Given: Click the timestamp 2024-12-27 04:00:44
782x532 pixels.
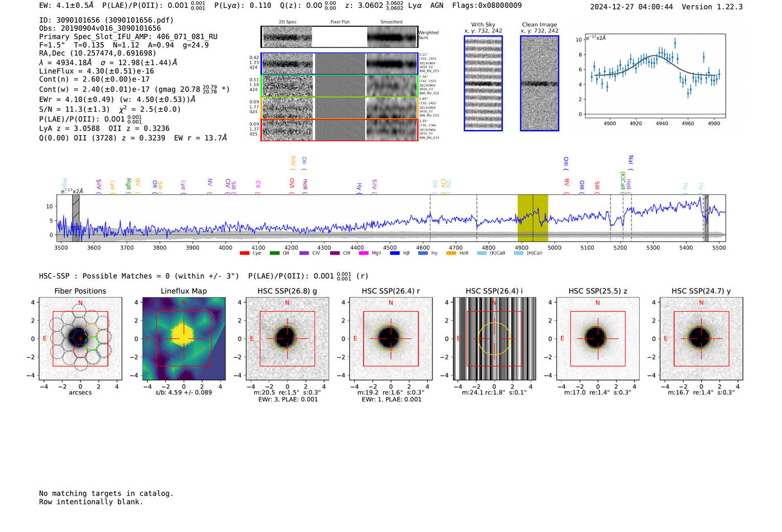Looking at the screenshot, I should coord(632,7).
